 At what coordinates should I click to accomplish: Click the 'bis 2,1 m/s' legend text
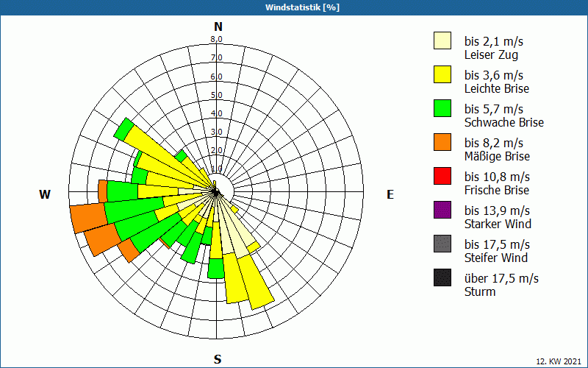(x=494, y=41)
